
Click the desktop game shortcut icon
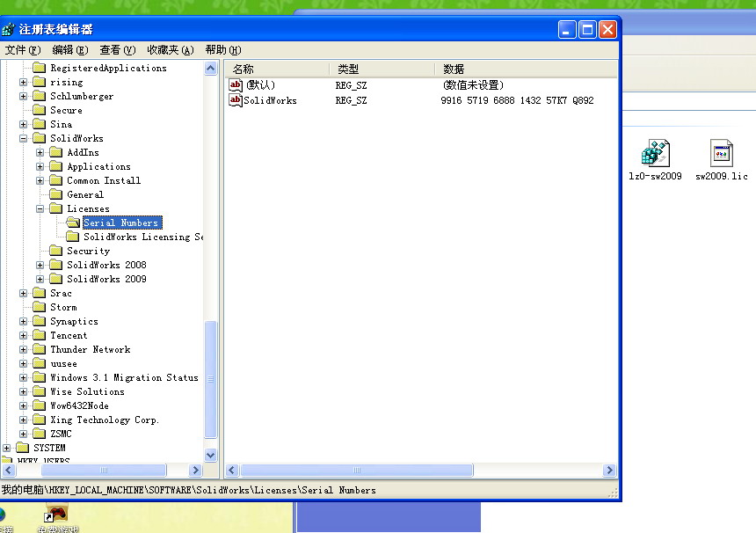coord(56,514)
